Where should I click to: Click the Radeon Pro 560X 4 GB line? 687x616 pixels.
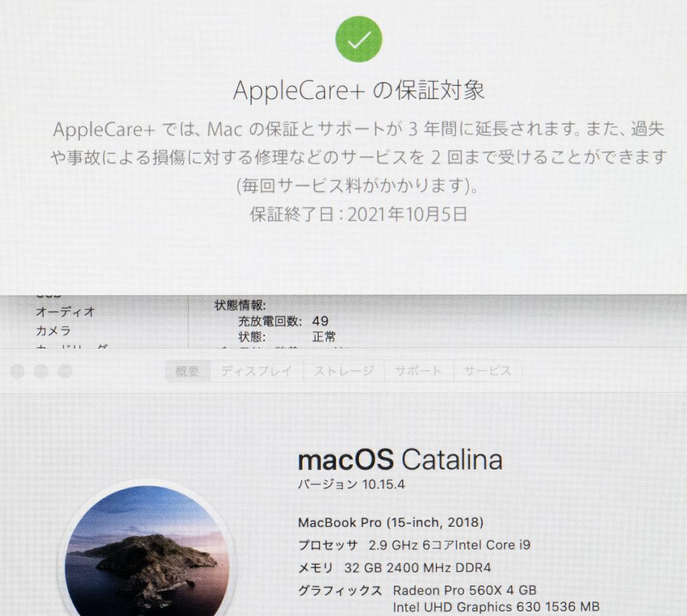click(464, 591)
